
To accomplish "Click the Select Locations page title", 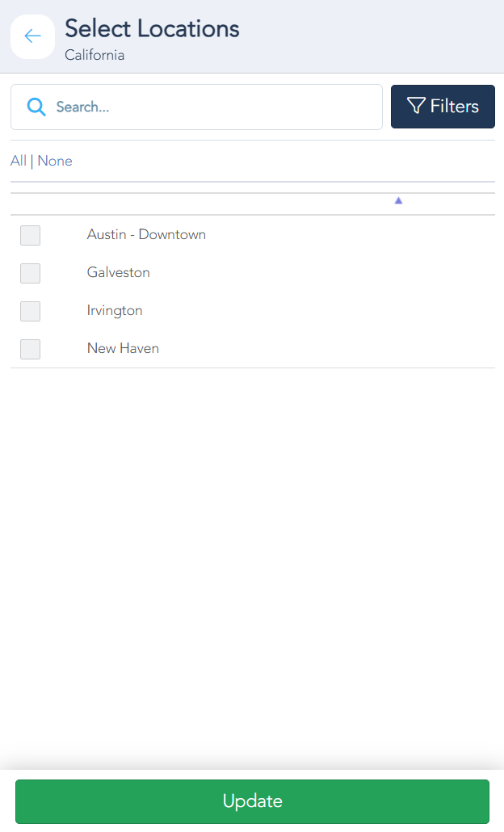I will pyautogui.click(x=152, y=29).
